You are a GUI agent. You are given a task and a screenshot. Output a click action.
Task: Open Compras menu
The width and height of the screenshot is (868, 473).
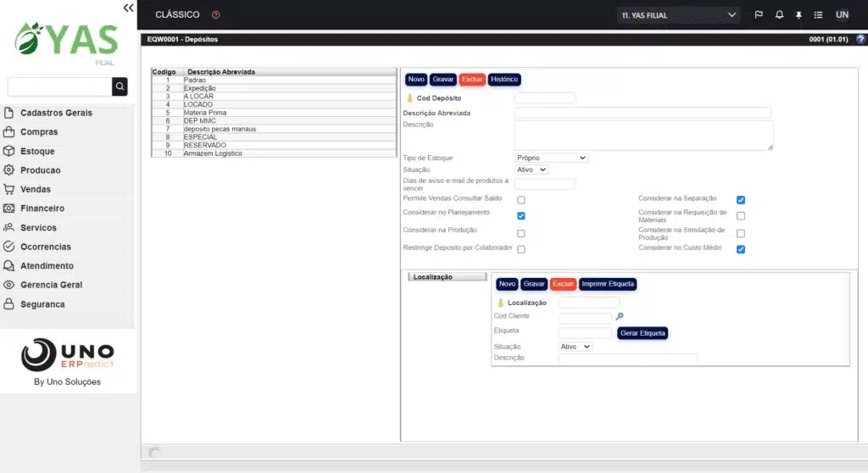(39, 132)
